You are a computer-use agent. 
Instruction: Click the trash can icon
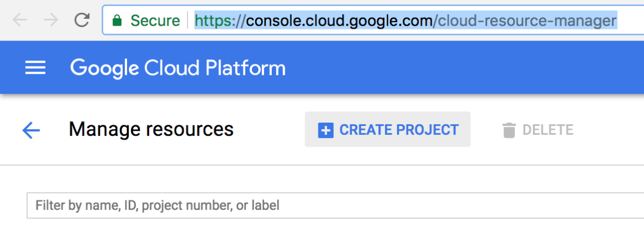pyautogui.click(x=508, y=130)
